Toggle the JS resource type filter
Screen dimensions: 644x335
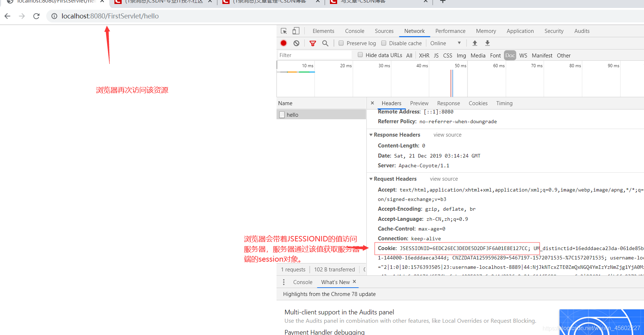pyautogui.click(x=436, y=55)
